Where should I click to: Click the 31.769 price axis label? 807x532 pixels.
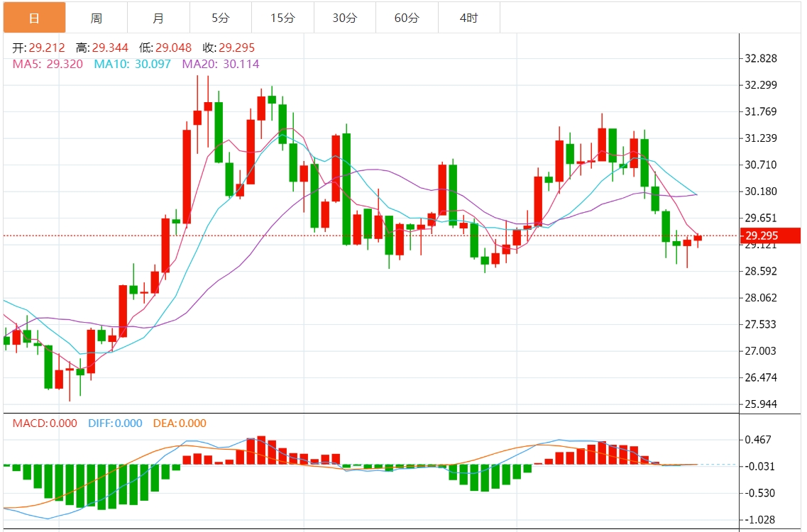(761, 111)
